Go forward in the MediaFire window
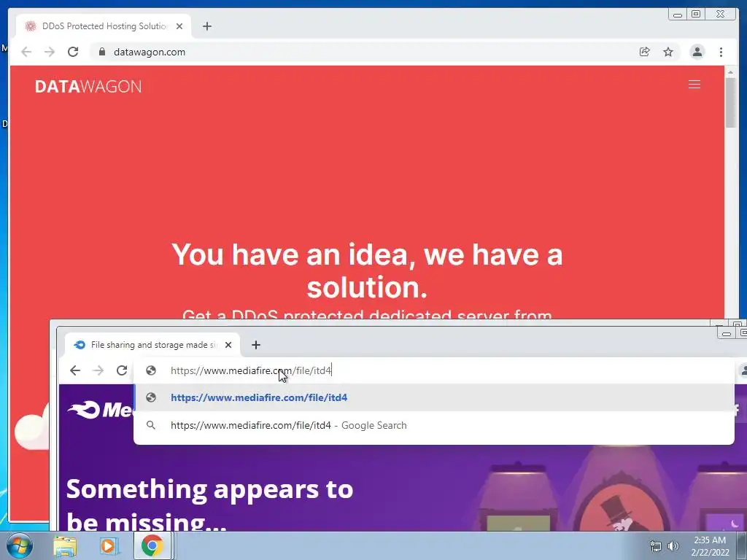 (98, 370)
